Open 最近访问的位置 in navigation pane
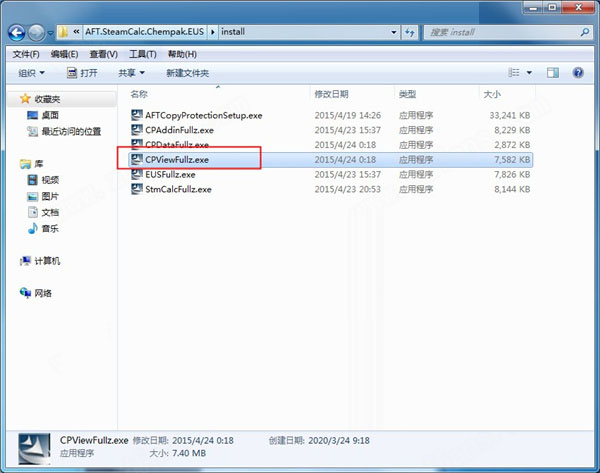 (x=71, y=132)
